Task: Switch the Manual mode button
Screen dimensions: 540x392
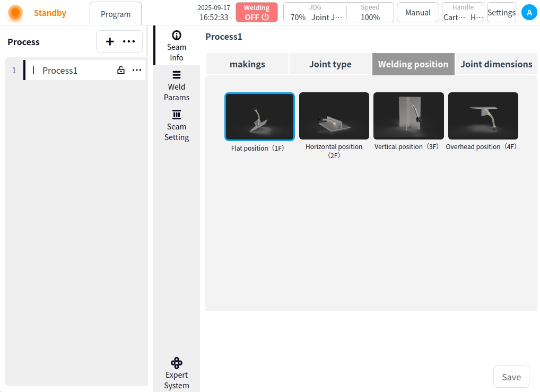Action: [x=417, y=12]
